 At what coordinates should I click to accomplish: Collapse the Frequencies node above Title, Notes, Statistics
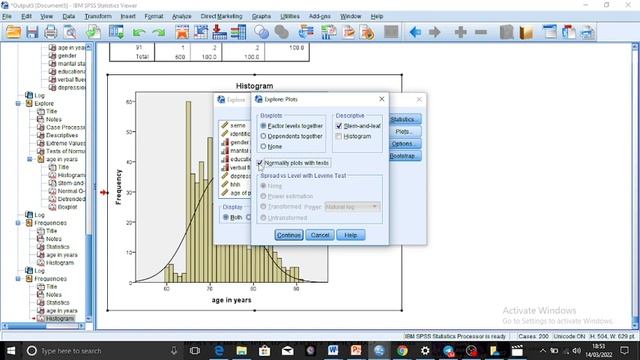18,223
